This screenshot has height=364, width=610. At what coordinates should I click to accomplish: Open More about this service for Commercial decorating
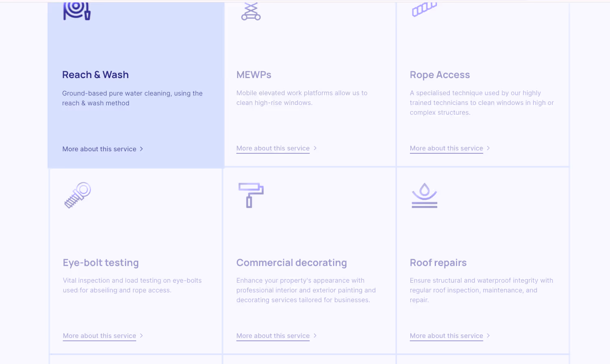(273, 336)
